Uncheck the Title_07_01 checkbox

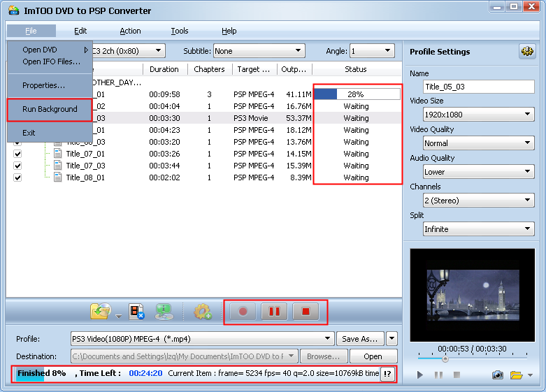coord(17,154)
